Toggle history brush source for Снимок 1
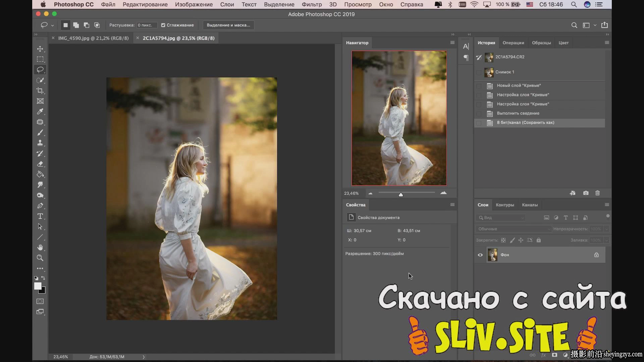This screenshot has height=362, width=644. [x=479, y=72]
